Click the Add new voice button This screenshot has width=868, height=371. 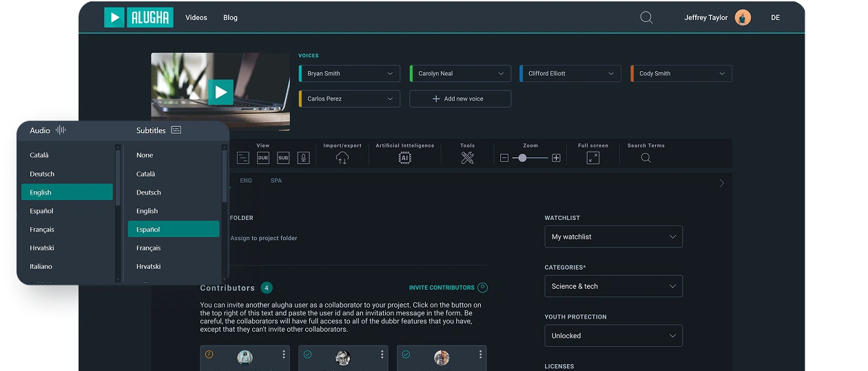pyautogui.click(x=460, y=99)
